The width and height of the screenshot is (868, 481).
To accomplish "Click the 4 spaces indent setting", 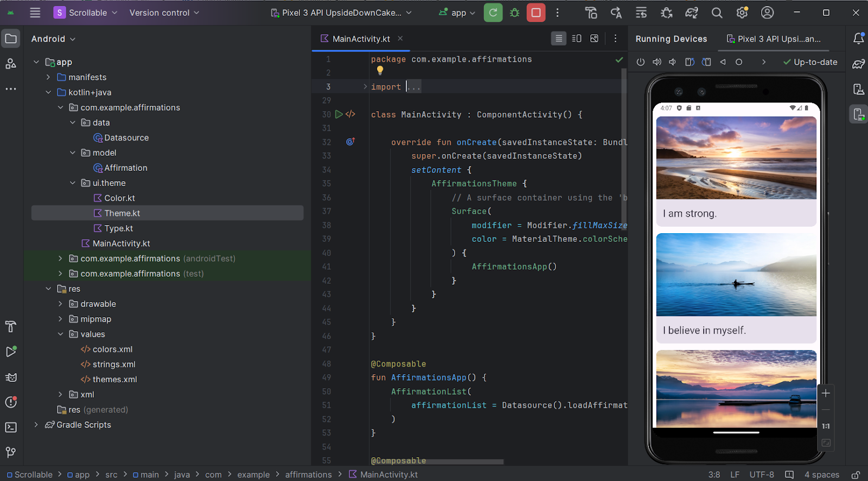I will tap(822, 474).
